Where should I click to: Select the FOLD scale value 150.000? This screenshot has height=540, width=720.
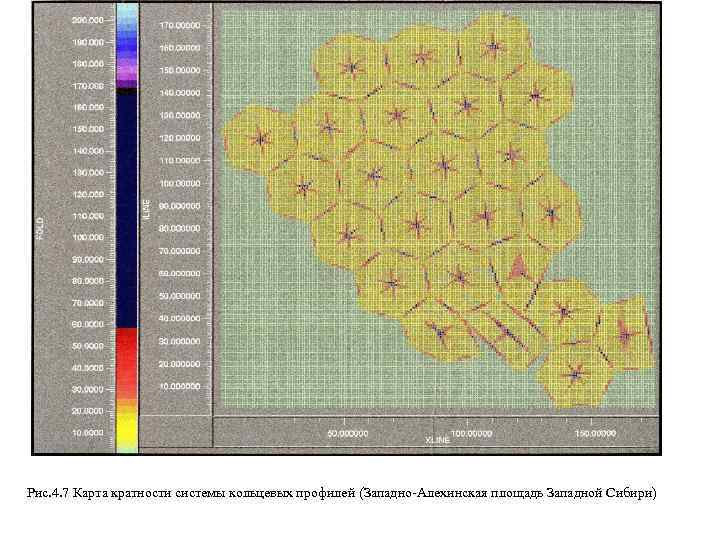point(88,129)
